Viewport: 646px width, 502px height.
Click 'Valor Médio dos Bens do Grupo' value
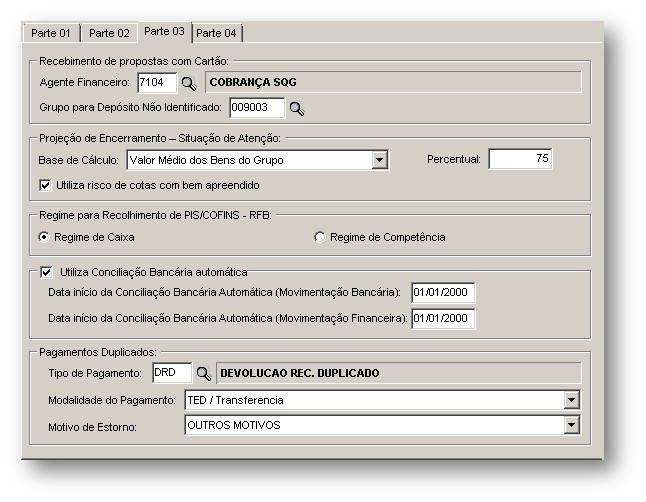tap(206, 160)
